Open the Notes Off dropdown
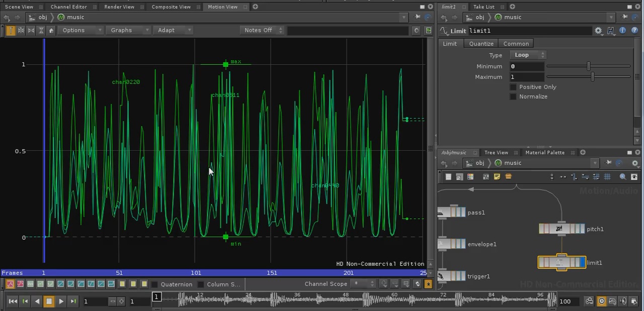The width and height of the screenshot is (644, 311). (x=263, y=30)
